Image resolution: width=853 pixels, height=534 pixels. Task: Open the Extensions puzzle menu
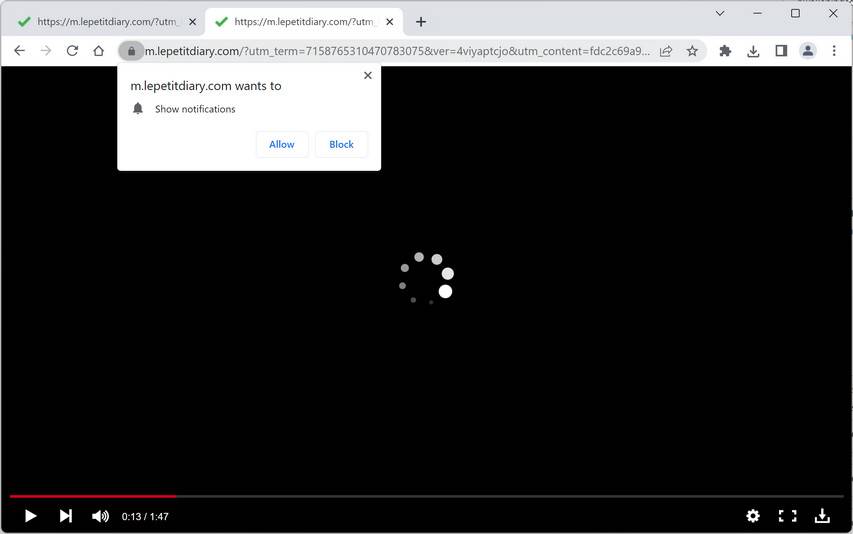pos(725,51)
